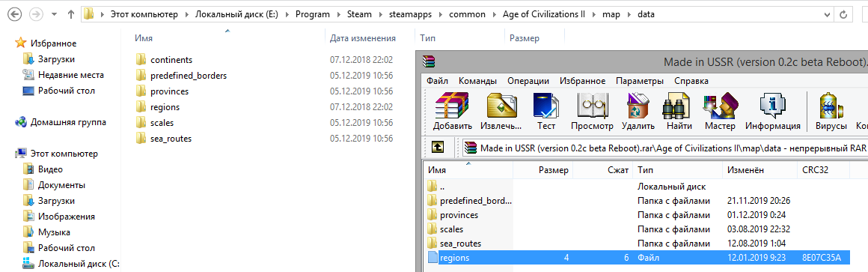Launch the Мастер (Wizard) icon
This screenshot has width=868, height=272.
coord(720,112)
